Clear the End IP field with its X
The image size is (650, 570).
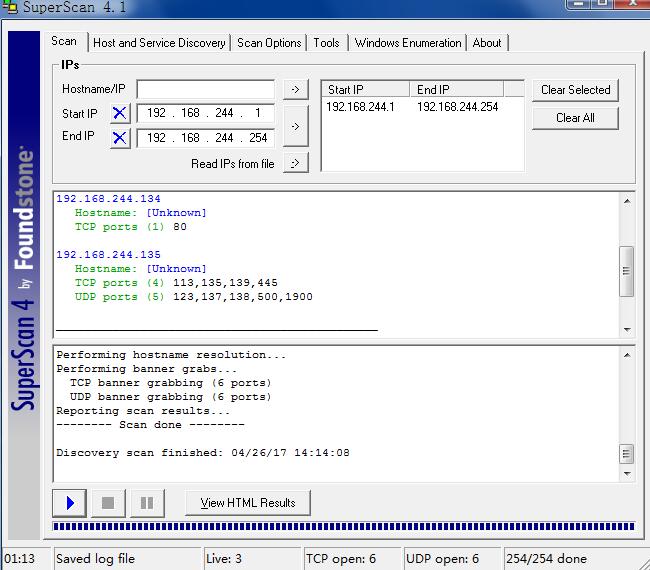120,138
